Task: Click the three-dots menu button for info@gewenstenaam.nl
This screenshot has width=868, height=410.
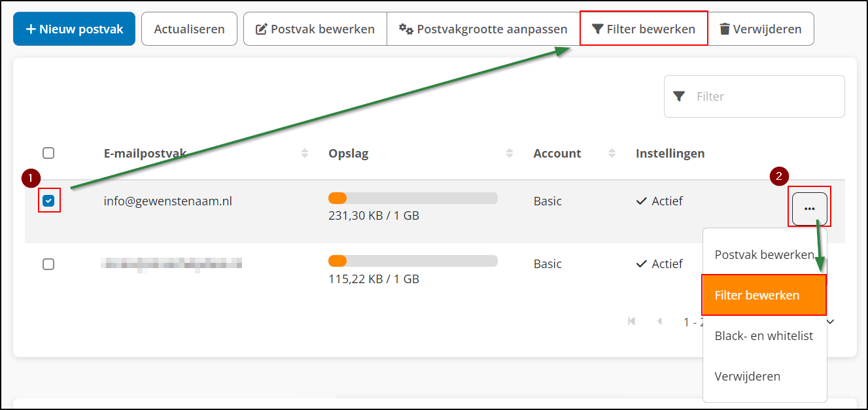Action: point(809,209)
